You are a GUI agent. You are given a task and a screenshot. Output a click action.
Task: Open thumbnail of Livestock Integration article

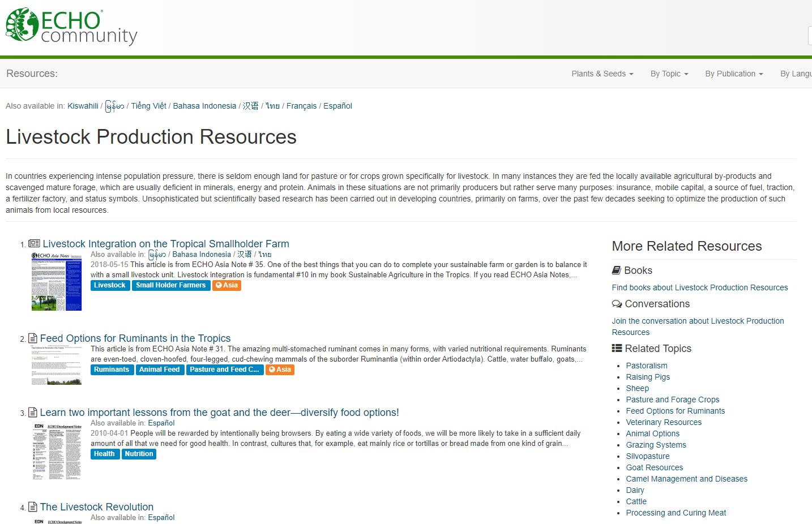click(57, 281)
